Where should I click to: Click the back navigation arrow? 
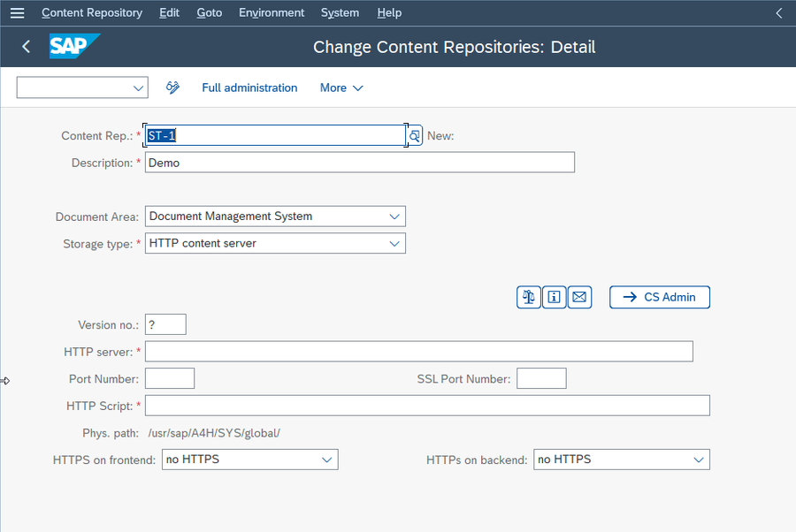tap(25, 46)
